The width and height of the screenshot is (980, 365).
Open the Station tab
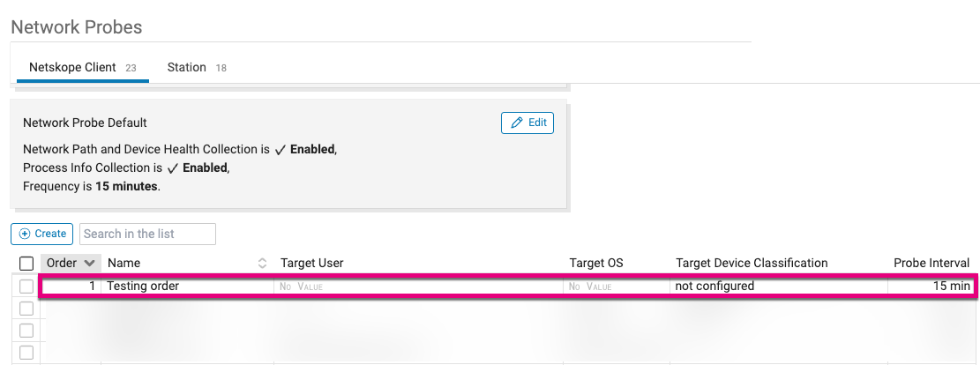(196, 68)
